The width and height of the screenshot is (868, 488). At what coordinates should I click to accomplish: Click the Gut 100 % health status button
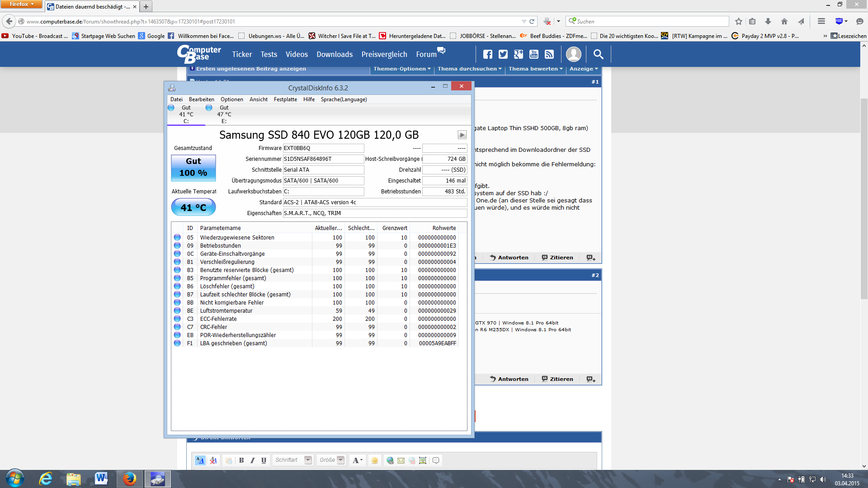(x=193, y=168)
